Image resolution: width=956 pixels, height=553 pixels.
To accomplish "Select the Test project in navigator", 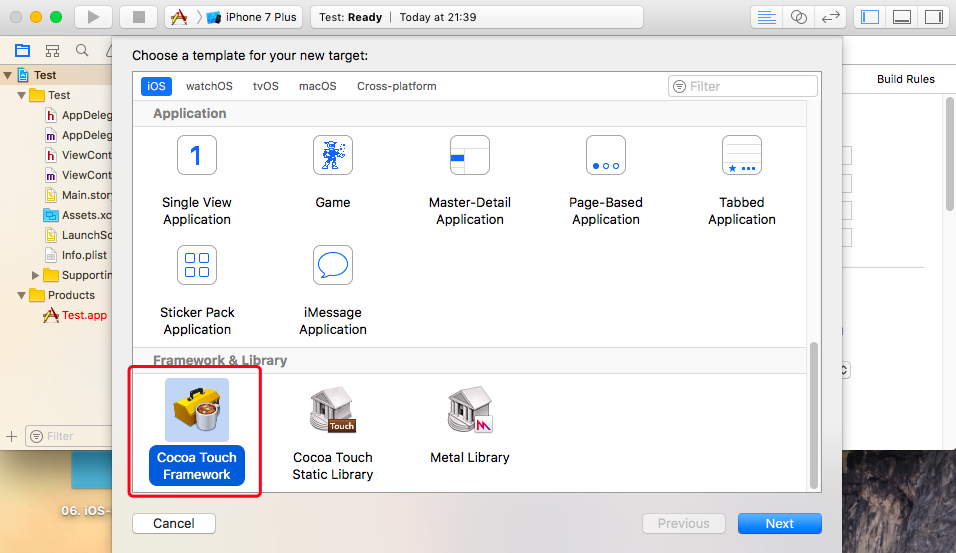I will coord(45,75).
